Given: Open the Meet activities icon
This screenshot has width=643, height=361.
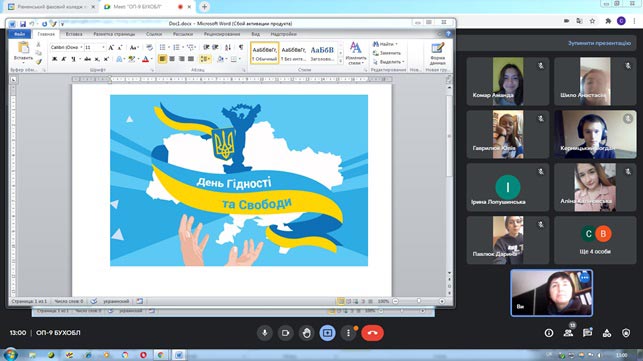Looking at the screenshot, I should [607, 333].
